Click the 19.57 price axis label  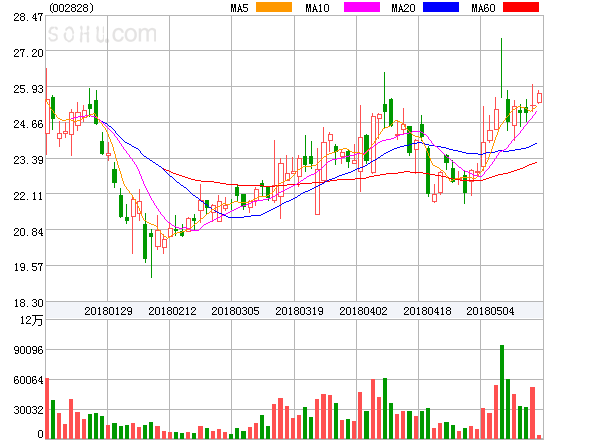[x=28, y=267]
